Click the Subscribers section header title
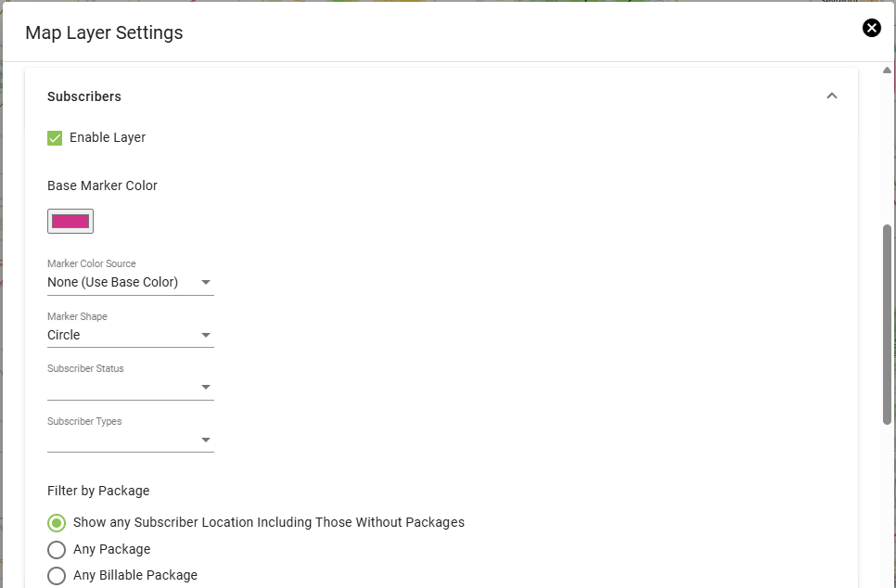This screenshot has width=896, height=588. (x=84, y=96)
